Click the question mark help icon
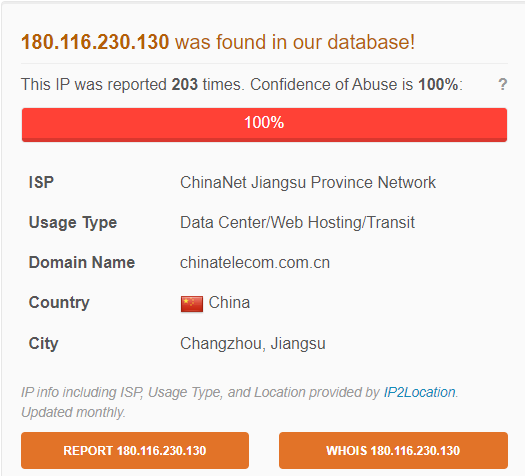Viewport: 525px width, 476px height. (x=502, y=84)
